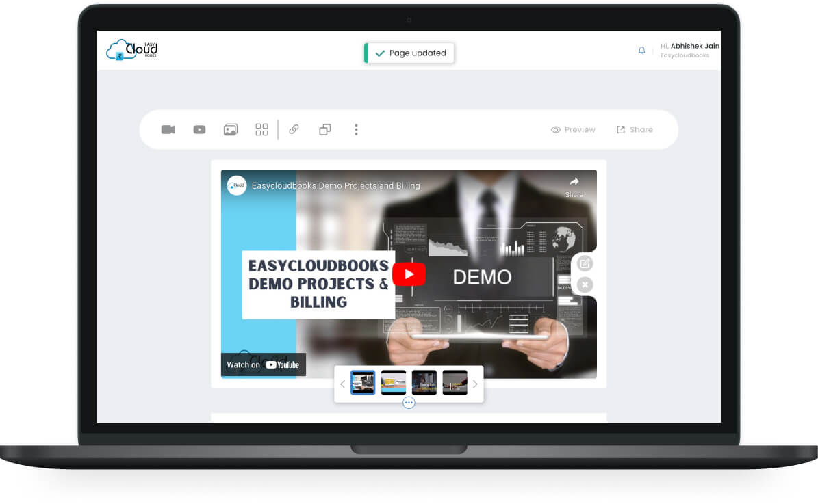Open Watch on YouTube link
Image resolution: width=818 pixels, height=504 pixels.
[x=263, y=365]
